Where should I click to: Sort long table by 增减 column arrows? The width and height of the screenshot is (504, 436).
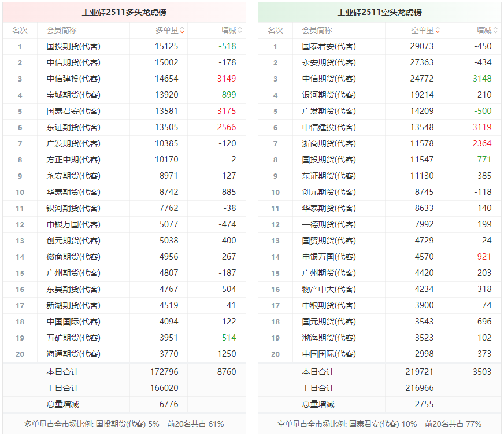pos(240,31)
